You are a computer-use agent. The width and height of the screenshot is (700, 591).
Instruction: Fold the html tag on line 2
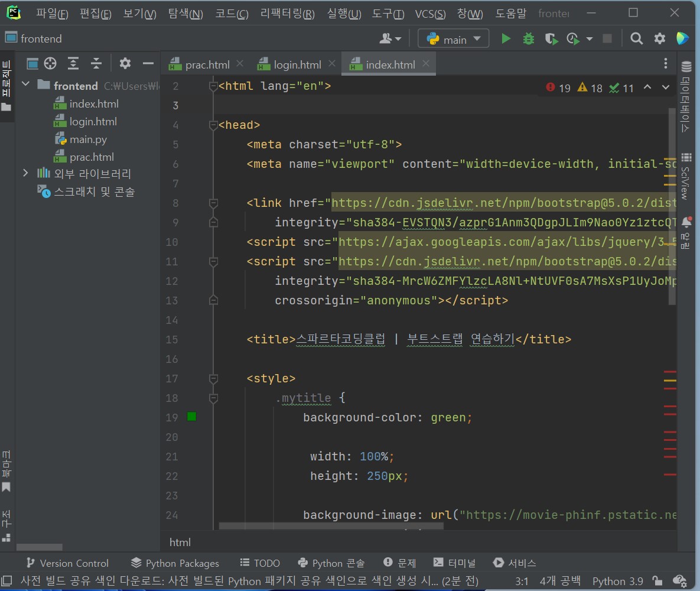[213, 86]
